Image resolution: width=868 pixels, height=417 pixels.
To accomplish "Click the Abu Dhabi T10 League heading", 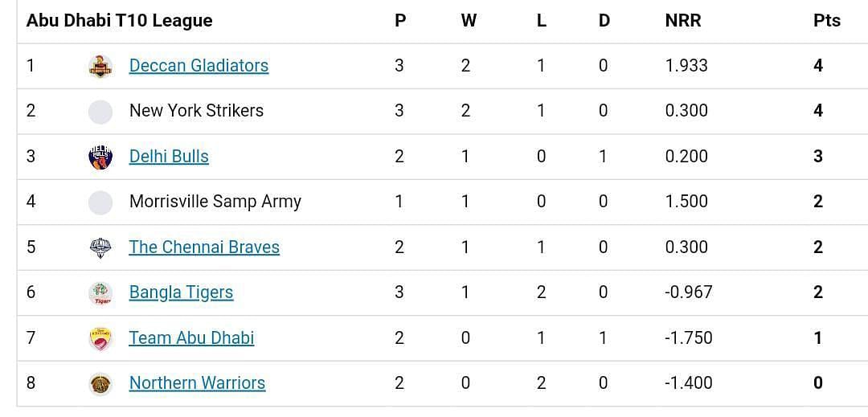I will [120, 20].
